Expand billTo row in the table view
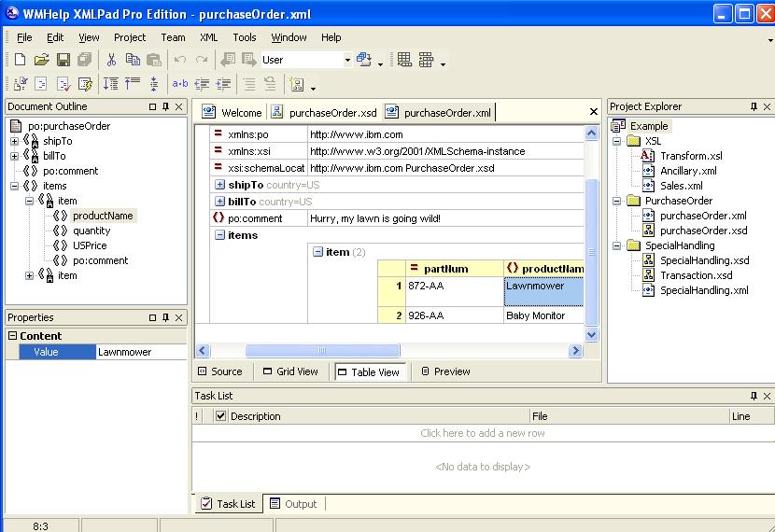 click(x=220, y=202)
